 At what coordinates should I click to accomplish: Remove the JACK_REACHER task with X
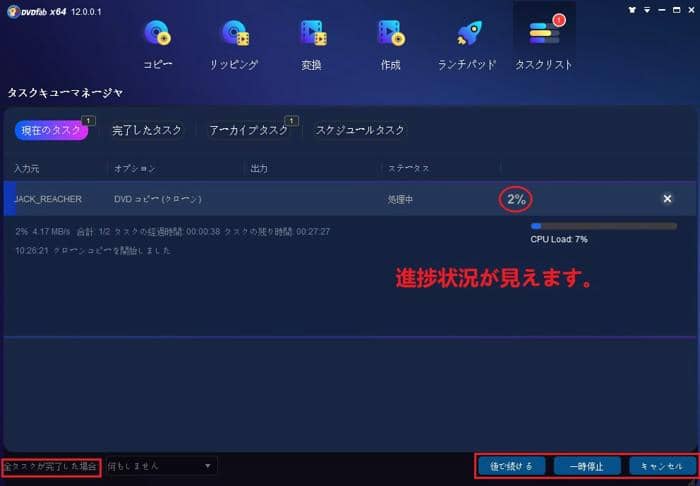pyautogui.click(x=667, y=199)
